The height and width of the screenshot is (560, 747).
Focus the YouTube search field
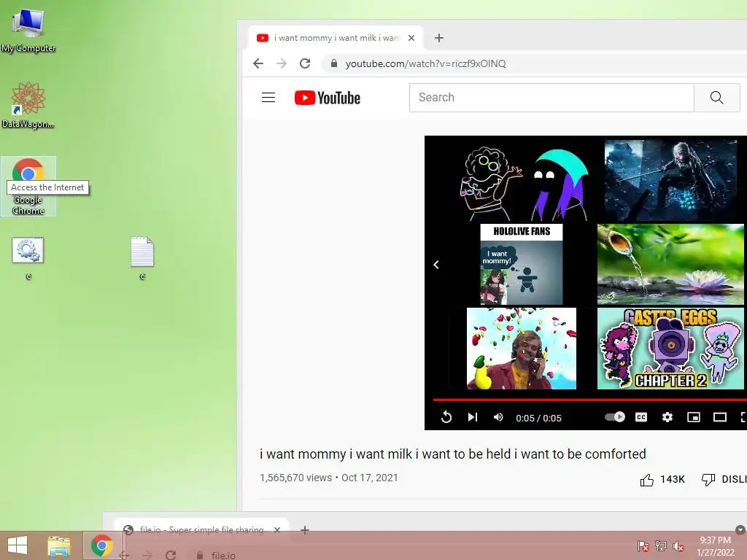pyautogui.click(x=551, y=98)
